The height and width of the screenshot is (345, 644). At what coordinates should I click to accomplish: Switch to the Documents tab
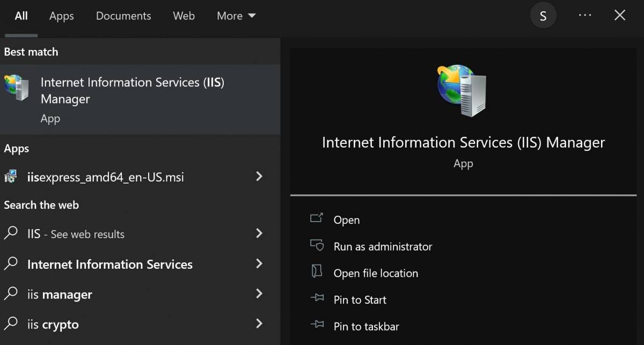click(x=123, y=16)
